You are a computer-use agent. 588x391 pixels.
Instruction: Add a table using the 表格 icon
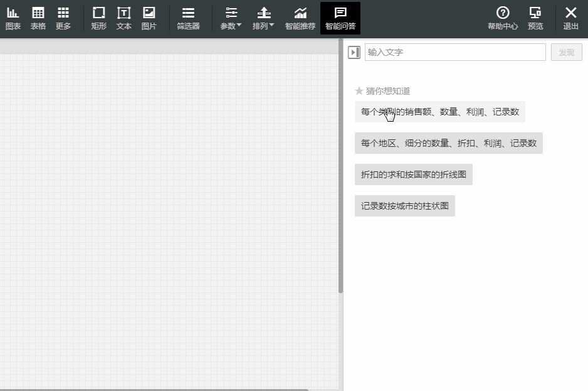click(x=38, y=18)
